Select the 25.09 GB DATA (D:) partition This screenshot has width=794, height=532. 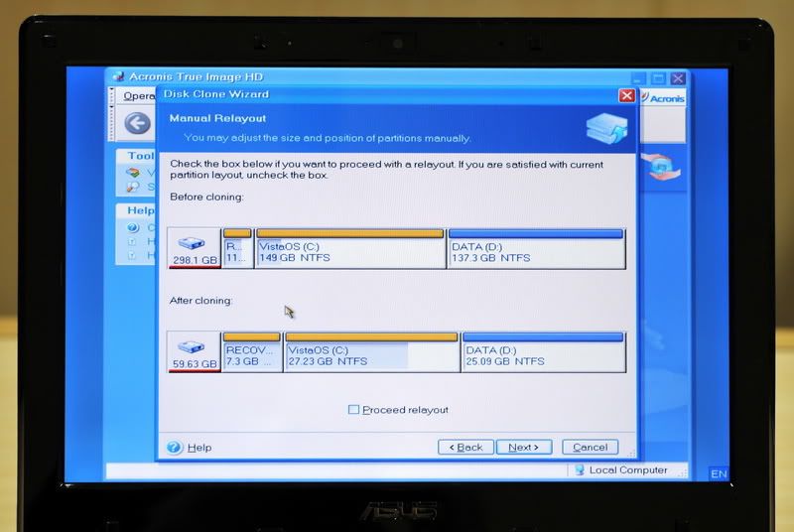tap(543, 351)
